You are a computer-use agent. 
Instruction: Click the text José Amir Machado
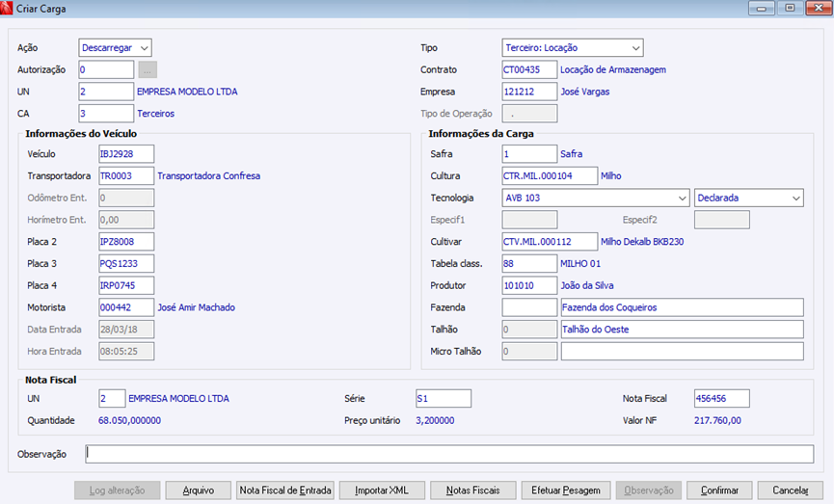point(197,307)
